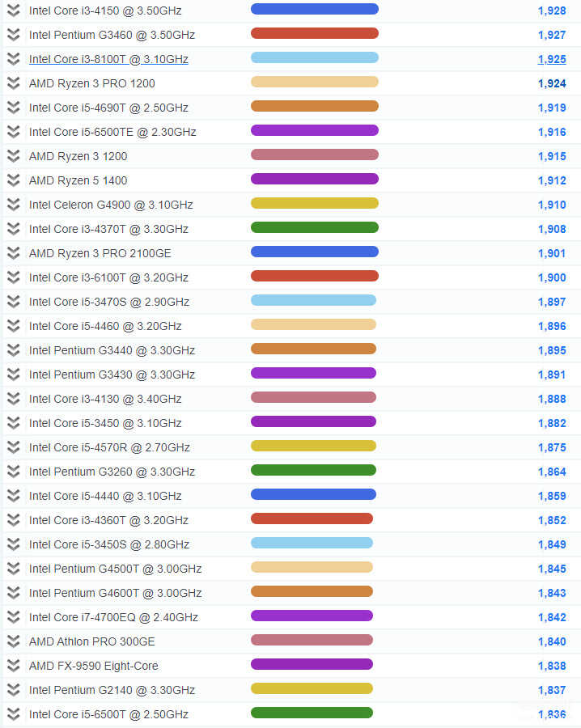Screen dimensions: 581x728
Task: Click the blue bar for Intel Core i3-4150
Action: coord(315,9)
